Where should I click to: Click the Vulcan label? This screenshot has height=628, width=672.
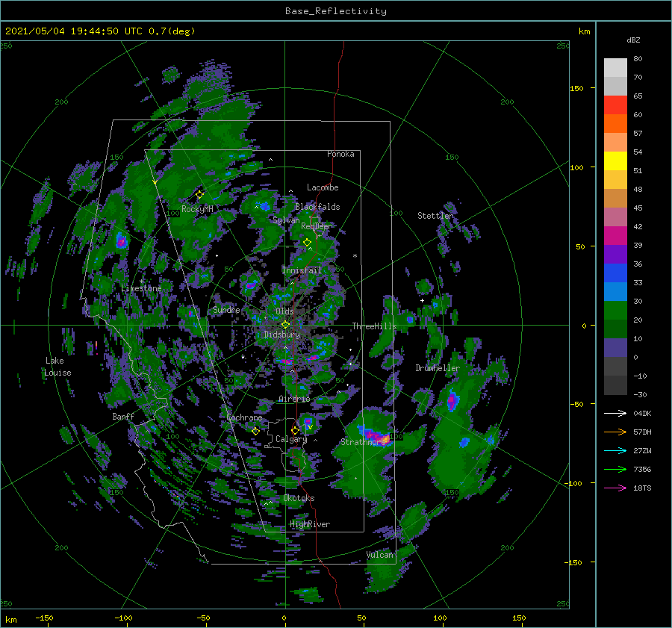380,555
